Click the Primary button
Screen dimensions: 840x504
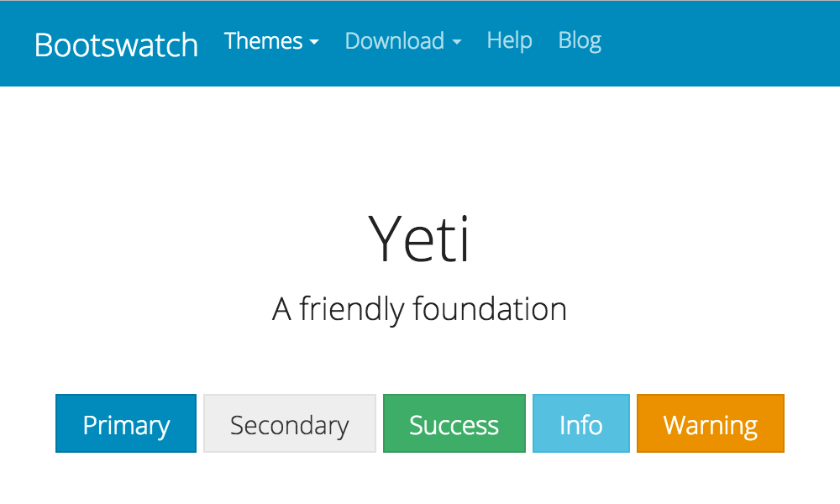(x=125, y=423)
